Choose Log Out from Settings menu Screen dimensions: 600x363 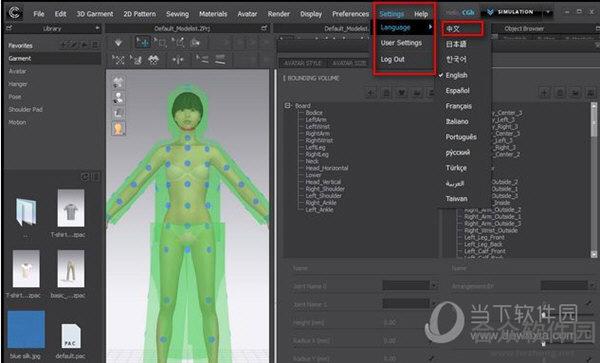tap(392, 60)
